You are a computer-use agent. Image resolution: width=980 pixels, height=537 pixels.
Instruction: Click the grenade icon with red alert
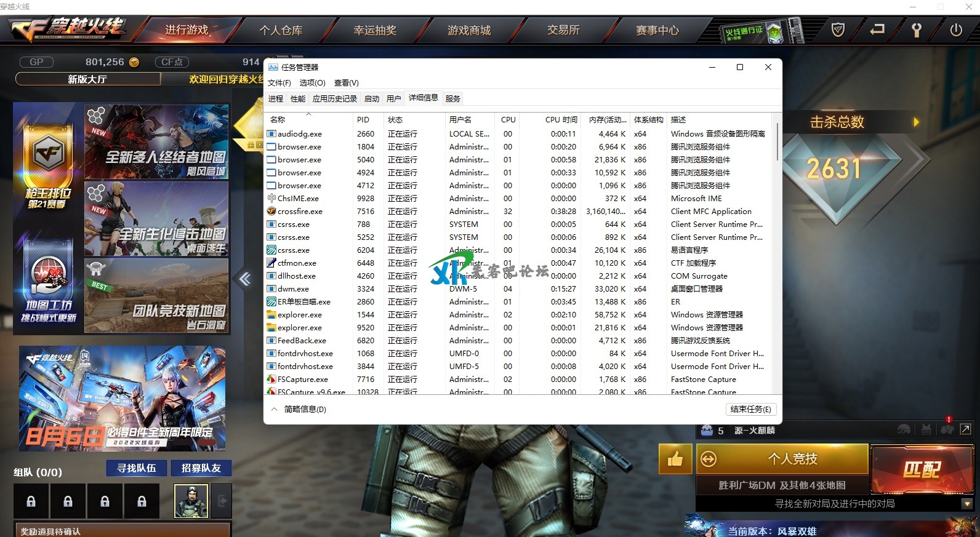(x=947, y=429)
